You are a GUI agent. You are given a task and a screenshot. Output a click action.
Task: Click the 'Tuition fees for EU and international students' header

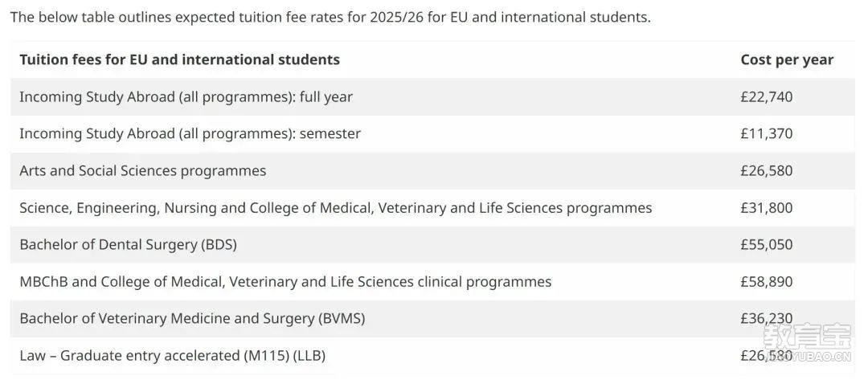[x=179, y=59]
